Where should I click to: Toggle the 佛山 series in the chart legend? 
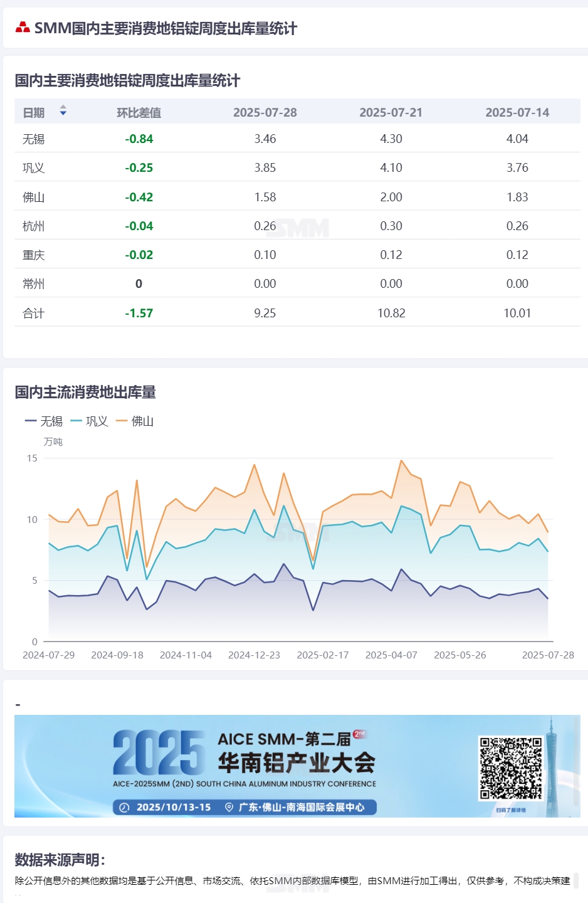pyautogui.click(x=135, y=421)
